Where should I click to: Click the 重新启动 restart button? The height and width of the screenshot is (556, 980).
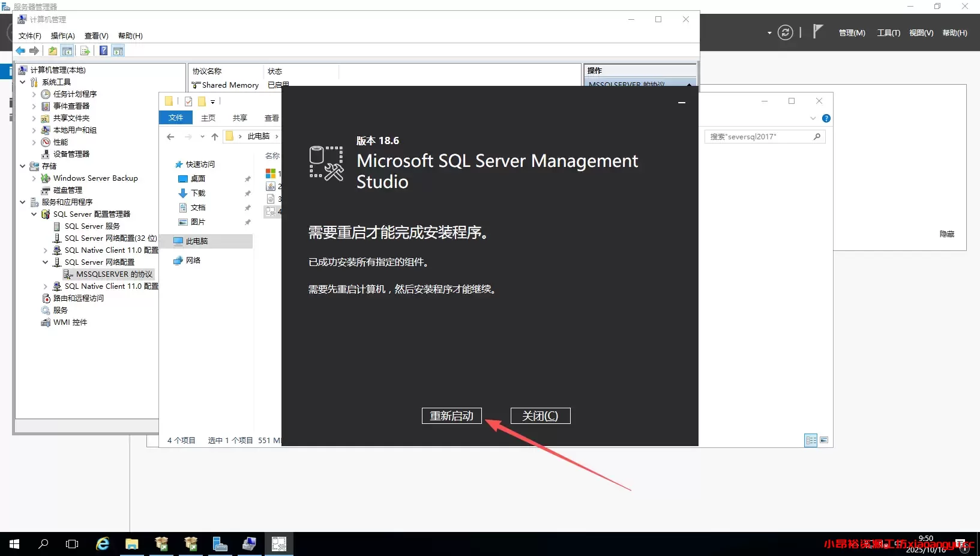coord(451,416)
